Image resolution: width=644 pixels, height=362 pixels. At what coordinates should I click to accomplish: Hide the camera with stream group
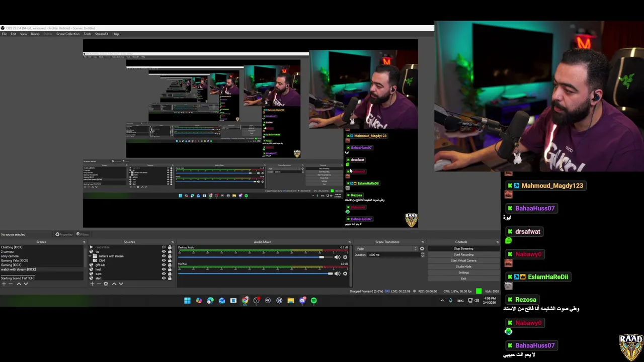pos(164,256)
